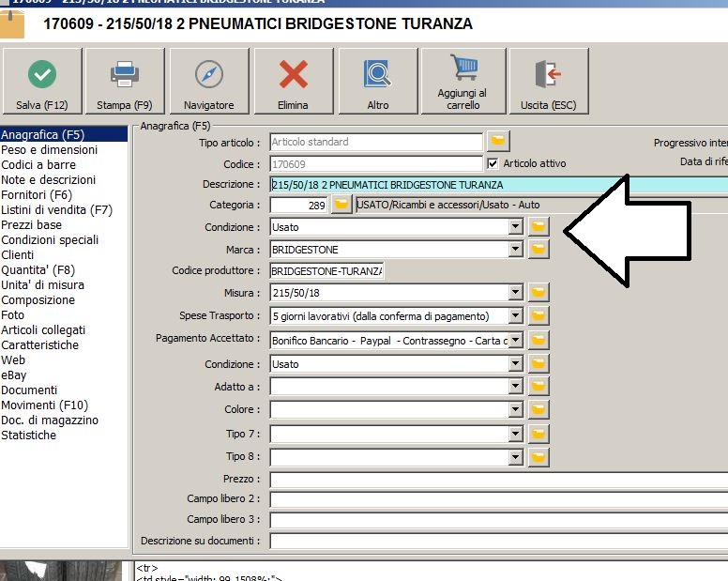Image resolution: width=728 pixels, height=581 pixels.
Task: Click into the Prezzo field
Action: pos(499,480)
